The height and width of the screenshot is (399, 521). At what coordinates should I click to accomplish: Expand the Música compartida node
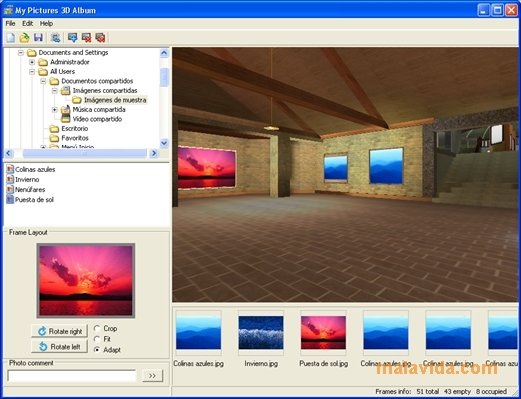coord(55,109)
